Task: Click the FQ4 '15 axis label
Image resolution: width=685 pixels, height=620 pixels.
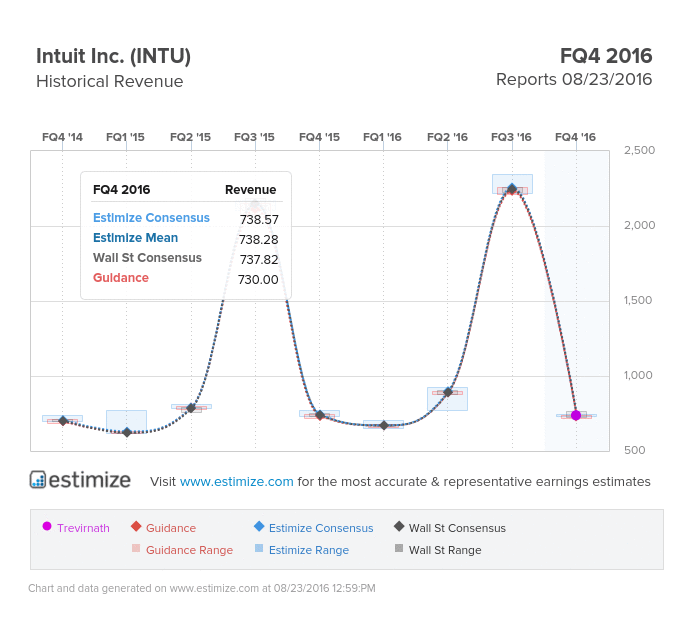Action: pyautogui.click(x=319, y=137)
